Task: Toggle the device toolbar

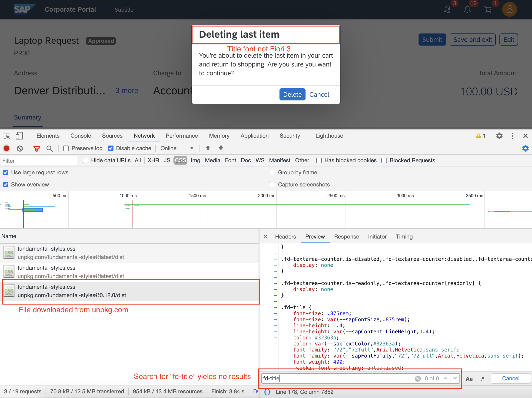Action: (19, 136)
